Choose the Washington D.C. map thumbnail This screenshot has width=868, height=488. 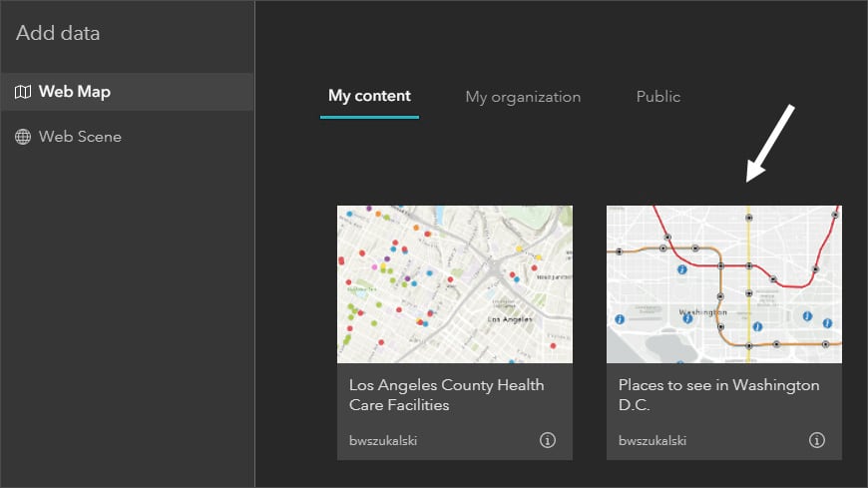pyautogui.click(x=724, y=283)
